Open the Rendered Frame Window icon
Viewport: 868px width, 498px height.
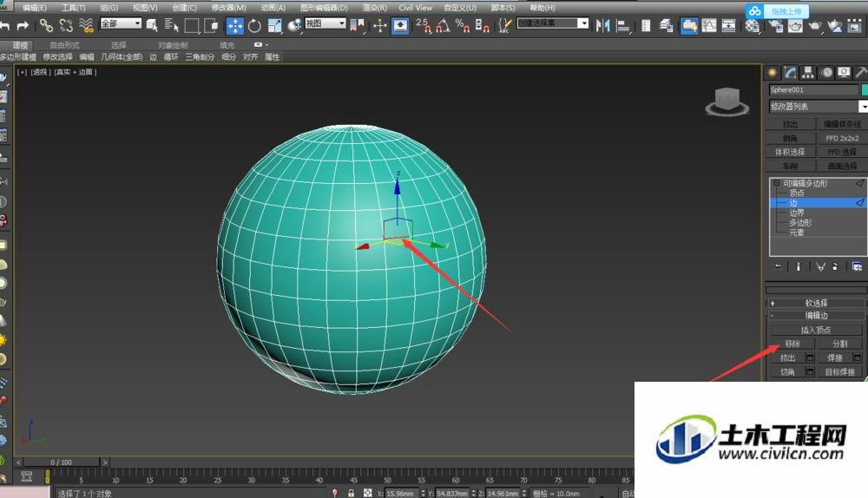tap(795, 25)
